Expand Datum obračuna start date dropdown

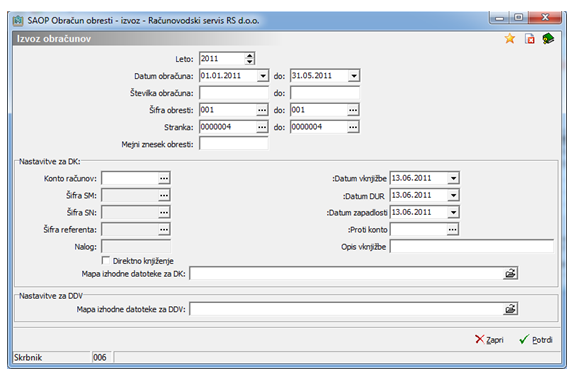pos(262,76)
